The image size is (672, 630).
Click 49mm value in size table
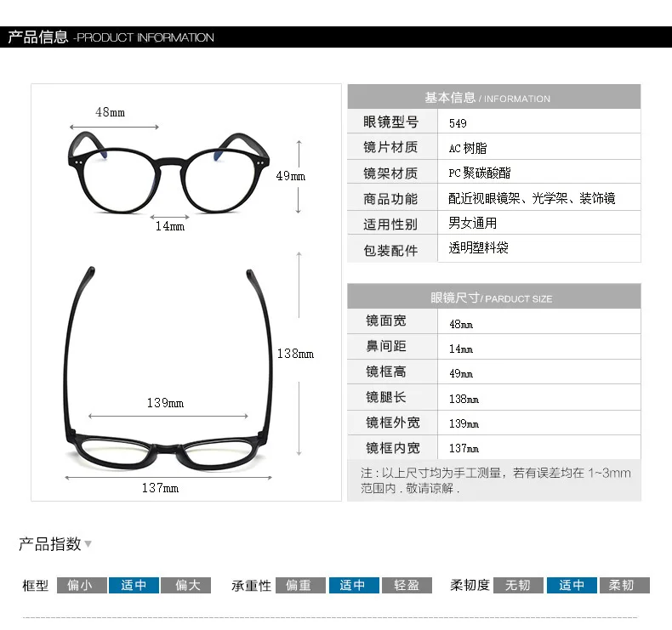[x=461, y=373]
